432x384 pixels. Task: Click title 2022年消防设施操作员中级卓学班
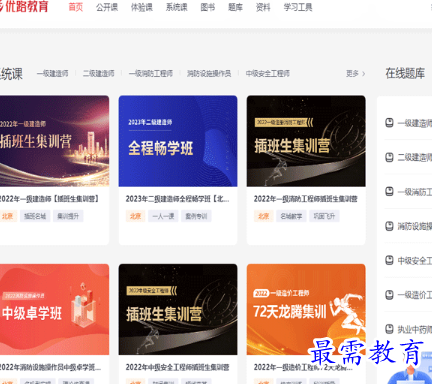50,367
